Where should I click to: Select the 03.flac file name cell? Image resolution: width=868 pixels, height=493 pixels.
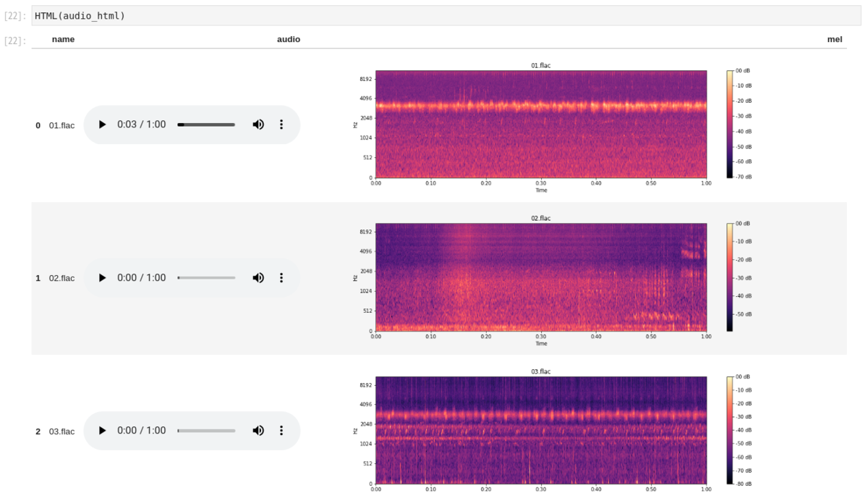tap(61, 431)
